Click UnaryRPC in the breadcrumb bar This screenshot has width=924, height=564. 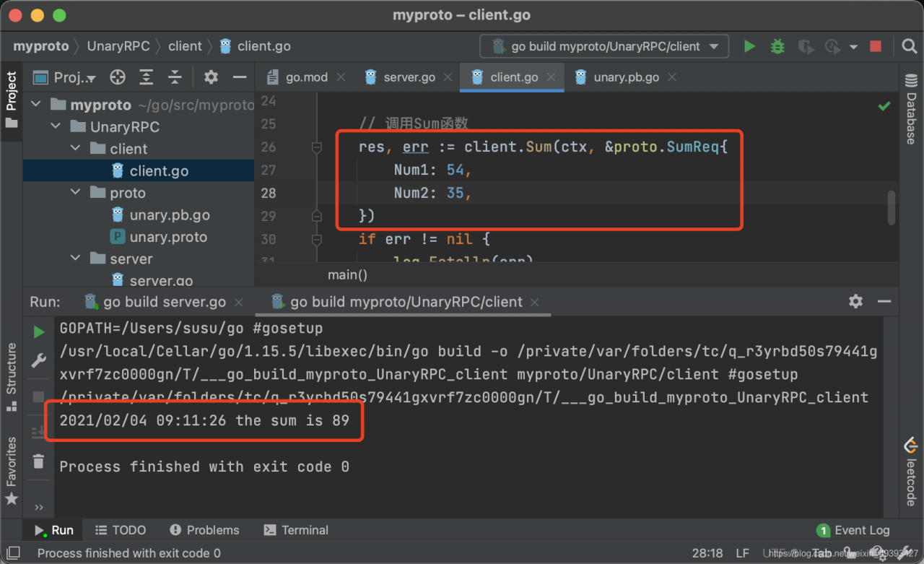118,46
